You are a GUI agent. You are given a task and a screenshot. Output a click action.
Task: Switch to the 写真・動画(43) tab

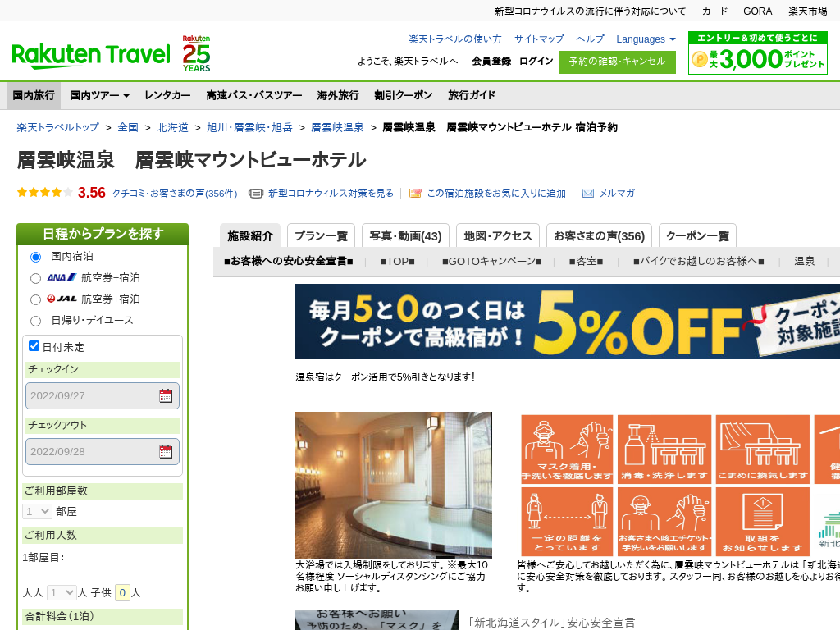click(405, 235)
